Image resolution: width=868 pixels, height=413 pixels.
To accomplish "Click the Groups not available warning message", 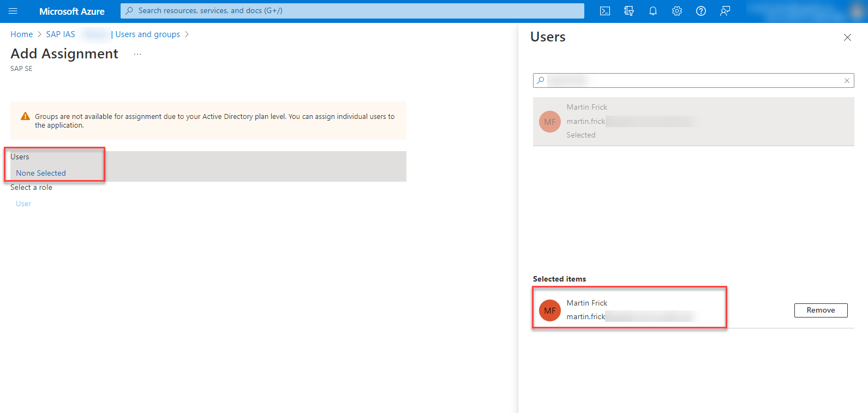I will click(x=215, y=121).
